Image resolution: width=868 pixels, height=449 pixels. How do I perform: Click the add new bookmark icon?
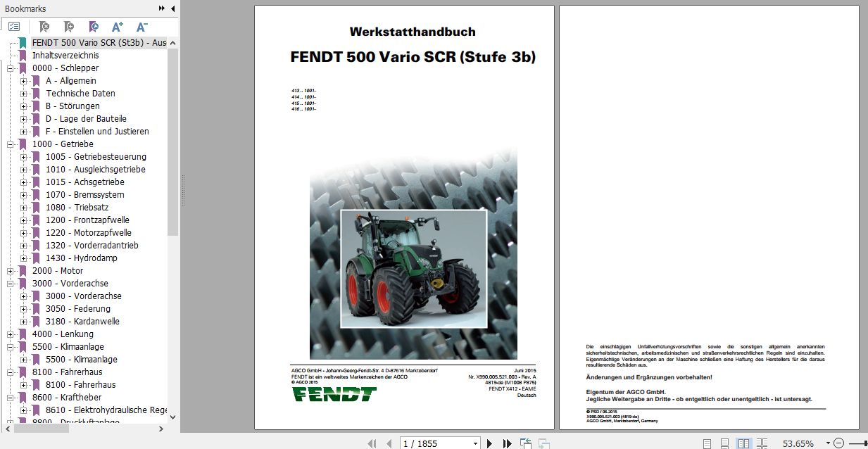[x=68, y=27]
